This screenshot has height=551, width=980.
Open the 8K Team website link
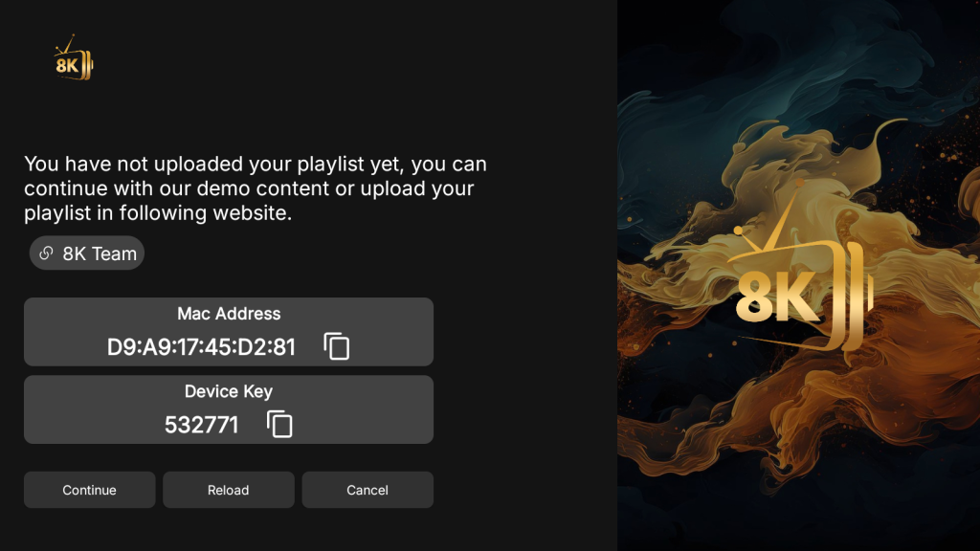pos(100,253)
